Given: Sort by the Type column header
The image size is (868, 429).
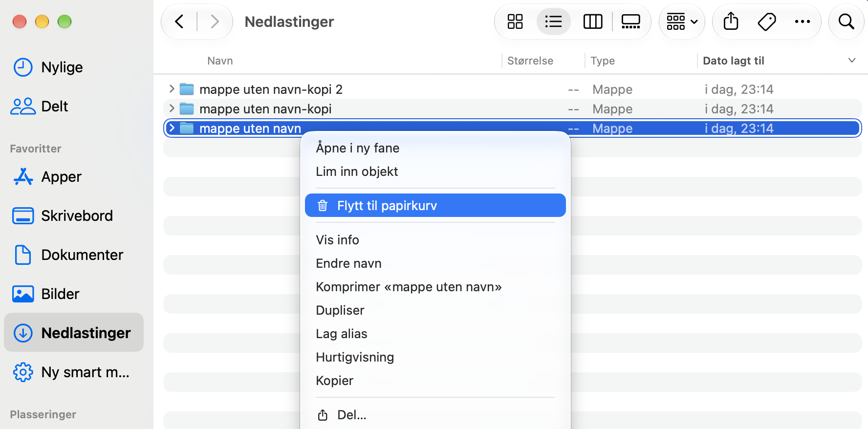Looking at the screenshot, I should point(603,61).
